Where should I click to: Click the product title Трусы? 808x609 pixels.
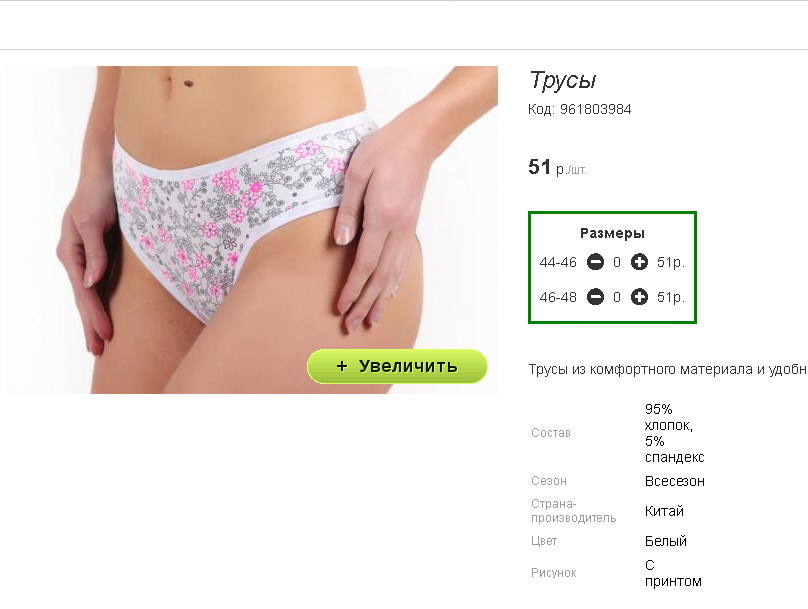[x=563, y=81]
